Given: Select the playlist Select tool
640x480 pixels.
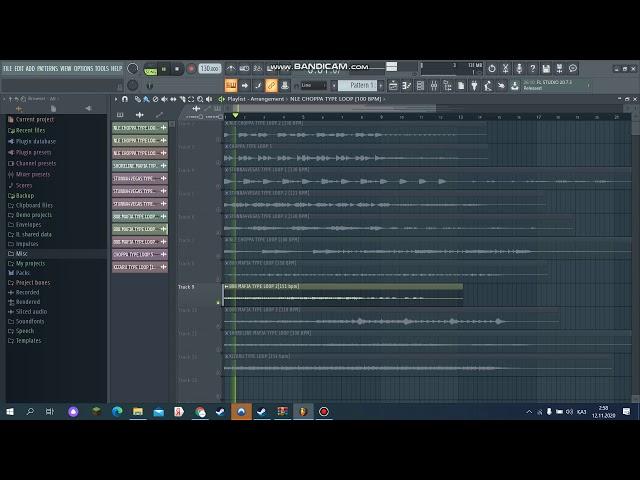Looking at the screenshot, I should point(191,99).
